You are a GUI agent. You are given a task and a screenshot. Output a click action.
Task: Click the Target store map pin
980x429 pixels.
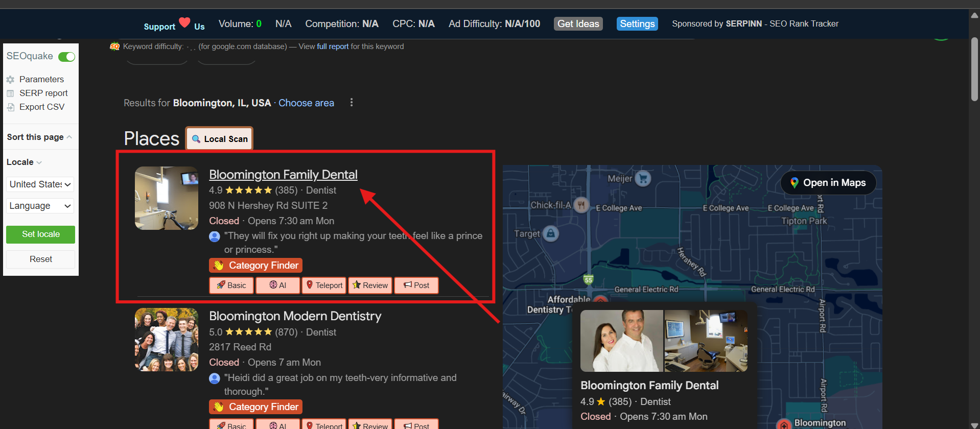point(550,234)
